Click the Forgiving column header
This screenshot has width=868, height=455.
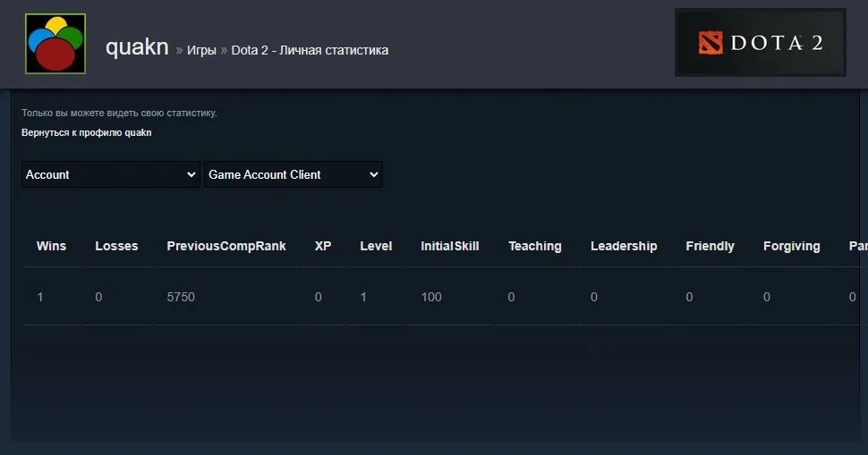point(792,246)
